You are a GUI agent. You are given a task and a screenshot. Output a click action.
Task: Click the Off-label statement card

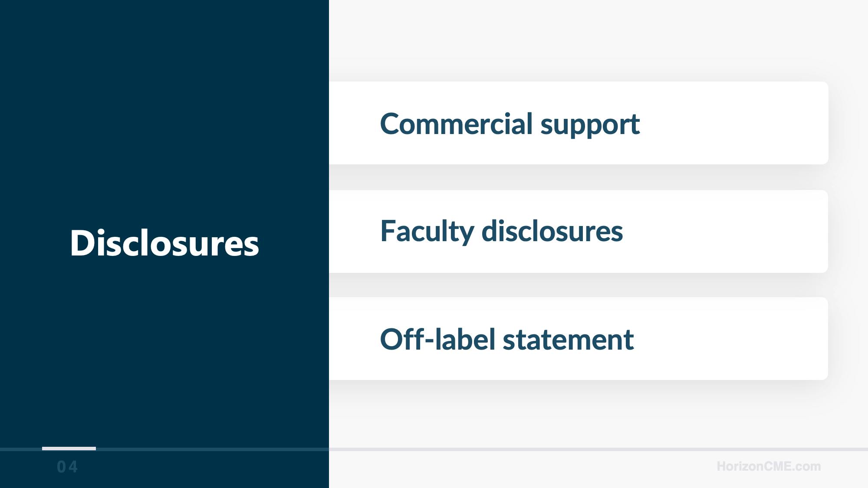(x=578, y=338)
